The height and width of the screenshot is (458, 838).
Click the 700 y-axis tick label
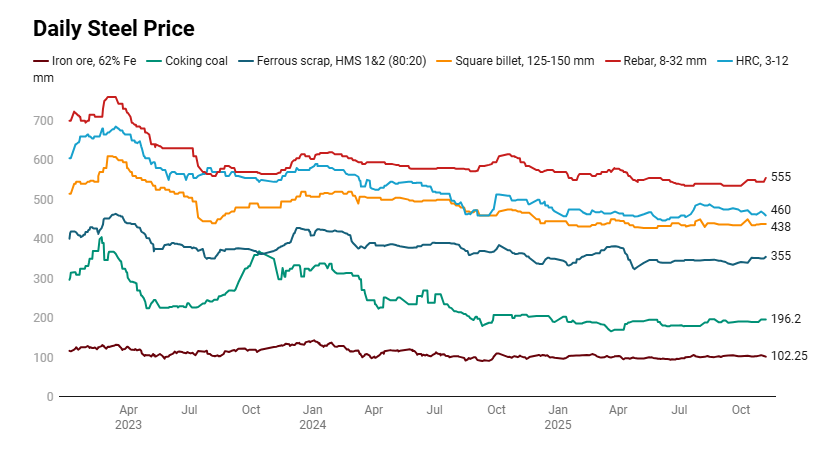point(42,120)
